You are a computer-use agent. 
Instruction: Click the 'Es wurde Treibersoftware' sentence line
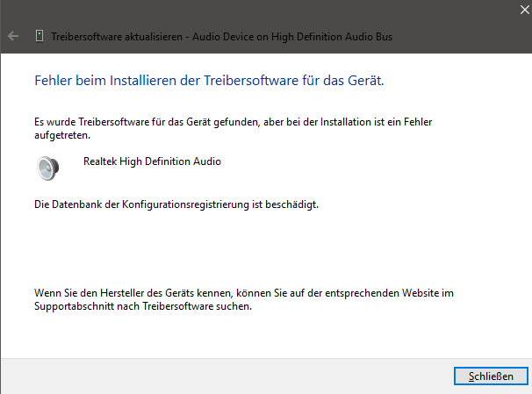(x=234, y=122)
